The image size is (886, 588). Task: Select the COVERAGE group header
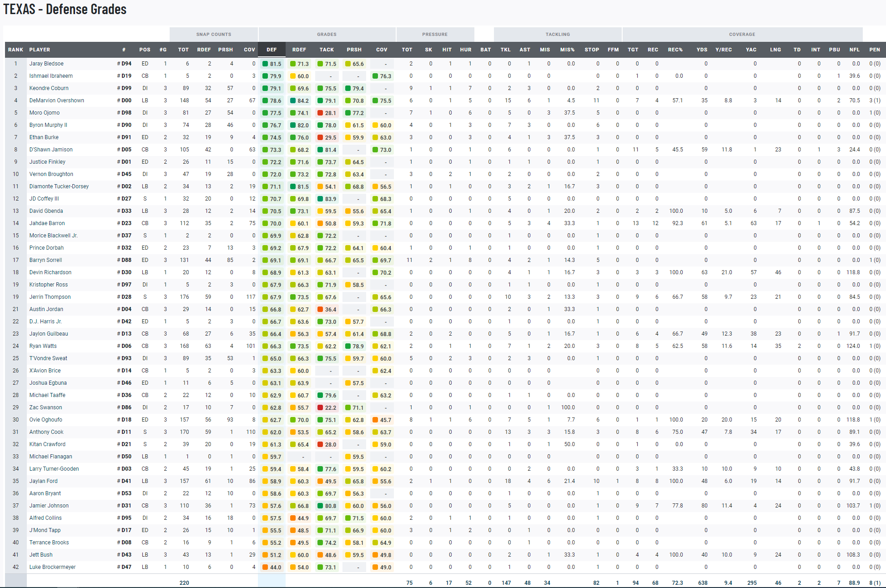742,34
